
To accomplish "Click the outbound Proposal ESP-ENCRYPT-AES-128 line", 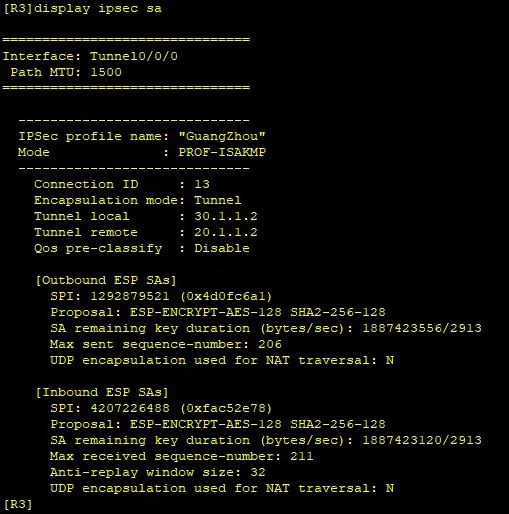I will coord(218,312).
